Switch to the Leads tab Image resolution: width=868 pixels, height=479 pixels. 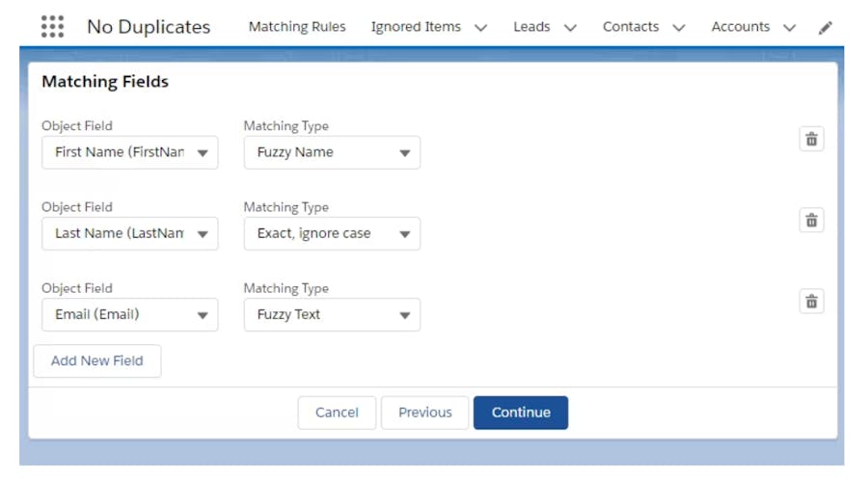pos(531,27)
